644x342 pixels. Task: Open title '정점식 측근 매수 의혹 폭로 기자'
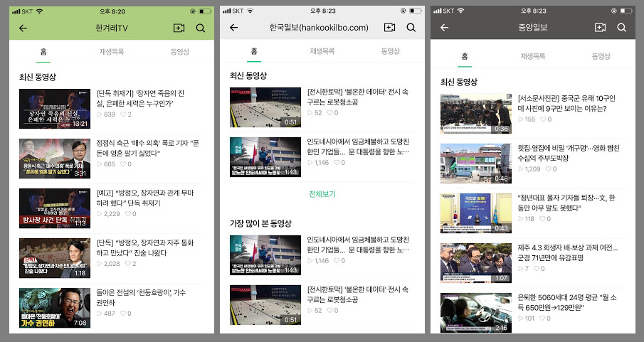(x=147, y=148)
